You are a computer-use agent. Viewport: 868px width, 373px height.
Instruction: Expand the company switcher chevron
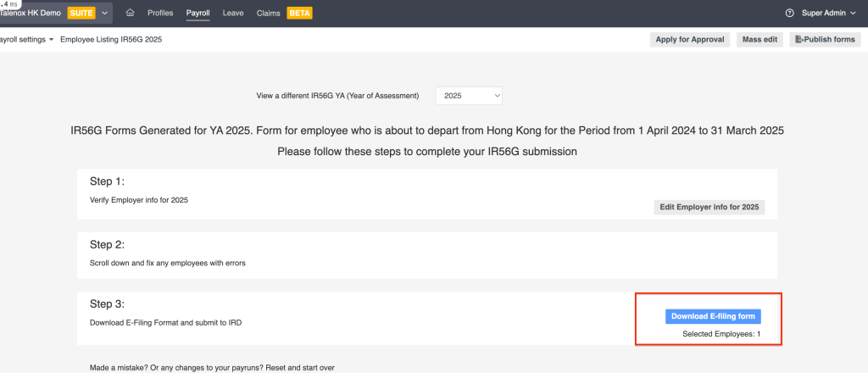pos(104,14)
